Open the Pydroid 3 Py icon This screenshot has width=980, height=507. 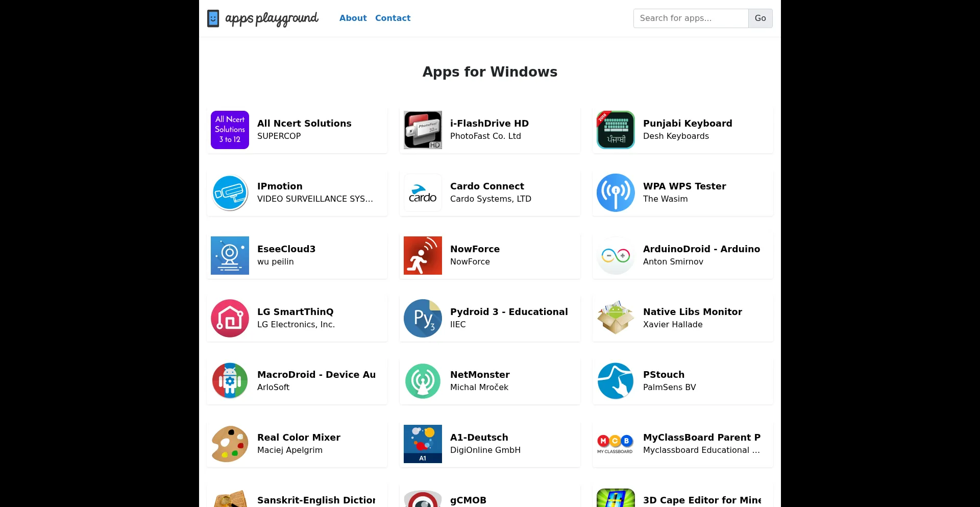[423, 318]
